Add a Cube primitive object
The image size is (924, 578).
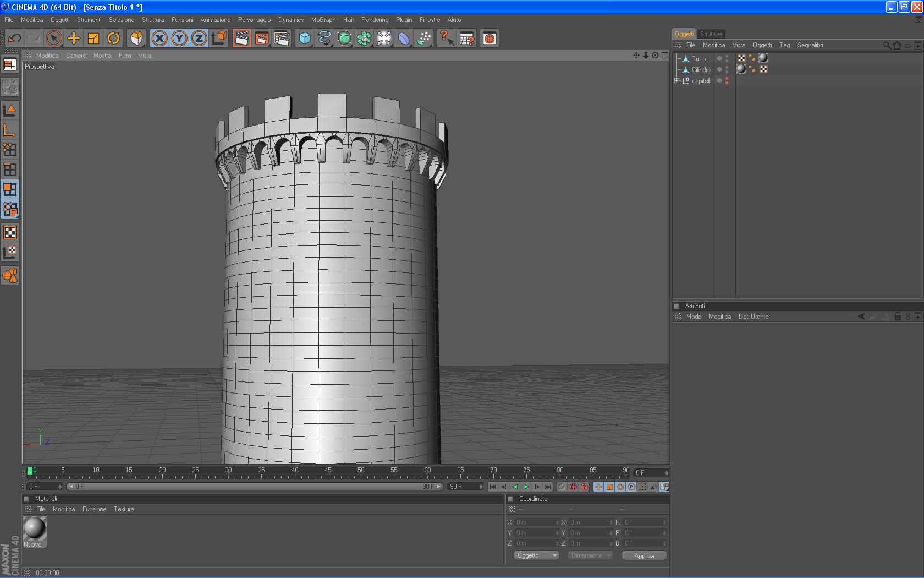[305, 39]
